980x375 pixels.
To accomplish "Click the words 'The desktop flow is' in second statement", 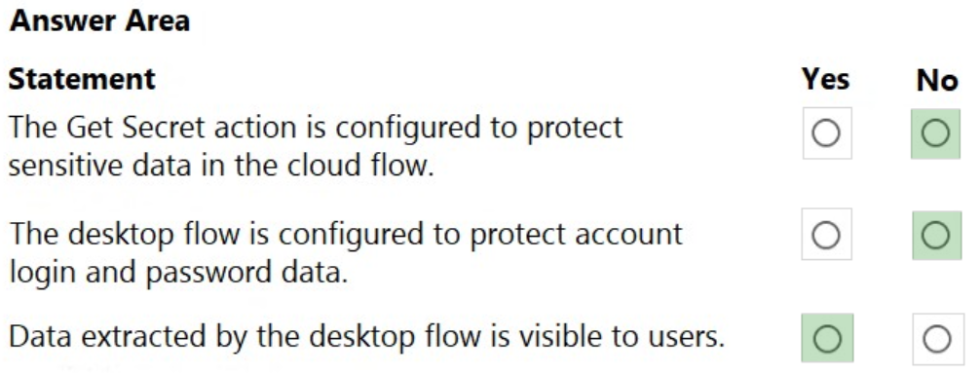I will [x=140, y=235].
